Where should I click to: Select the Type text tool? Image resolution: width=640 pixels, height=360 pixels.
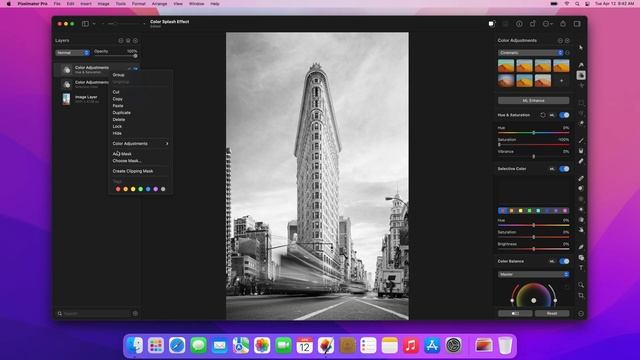[581, 268]
